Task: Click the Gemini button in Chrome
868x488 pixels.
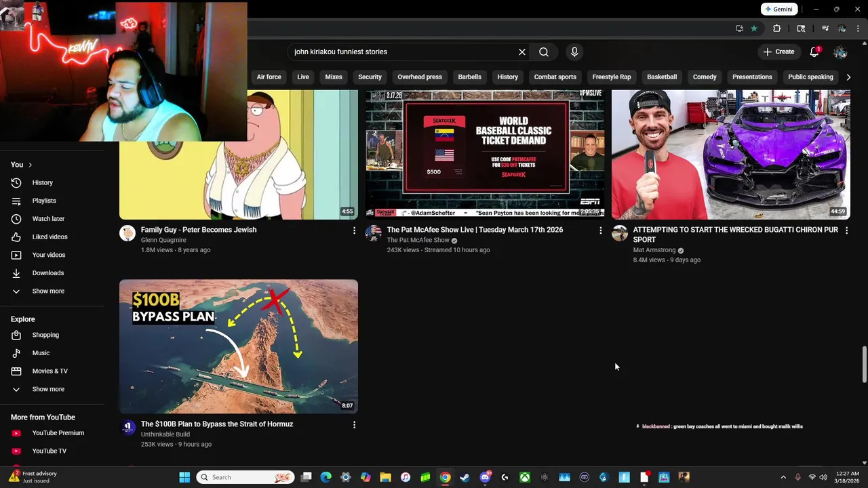Action: coord(778,9)
